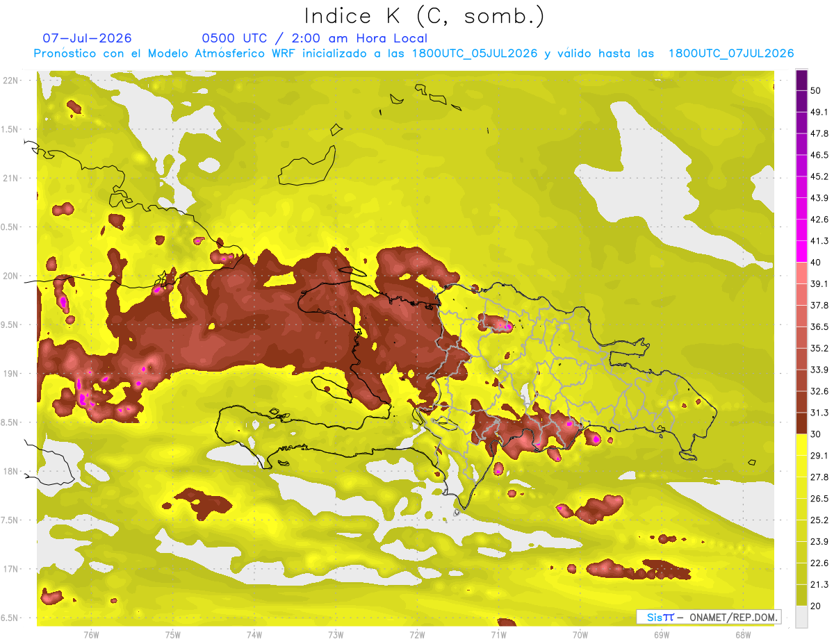Click the latitude label "22N"
The image size is (834, 644).
coord(10,81)
